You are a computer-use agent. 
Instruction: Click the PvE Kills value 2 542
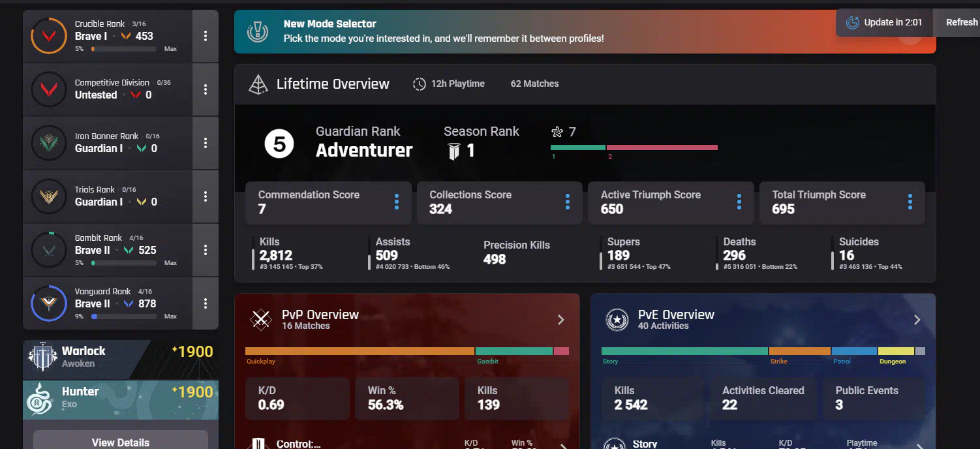click(x=632, y=405)
